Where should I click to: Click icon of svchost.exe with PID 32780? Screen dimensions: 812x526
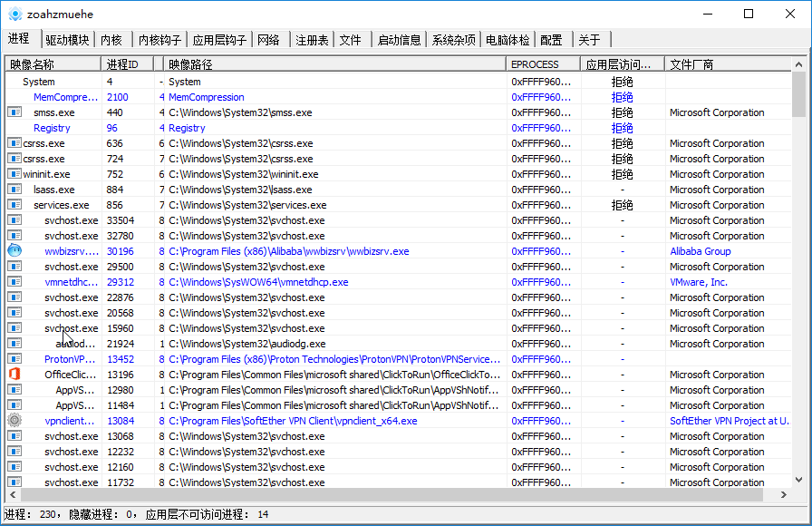14,235
